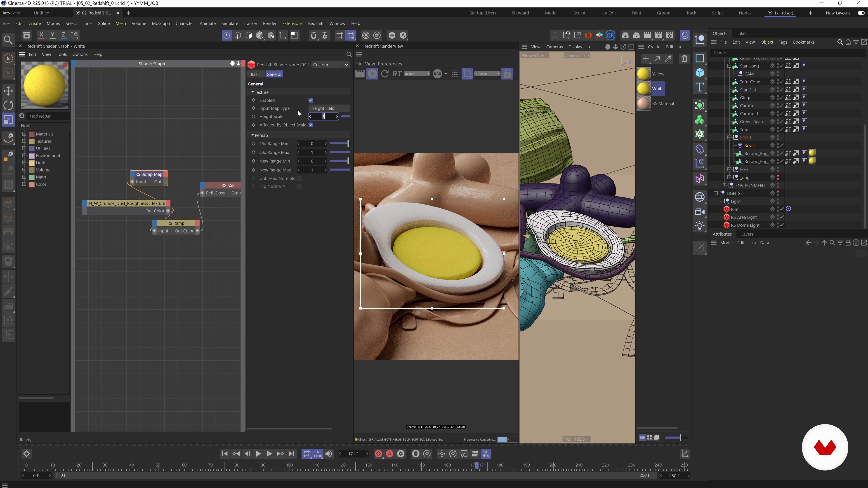868x488 pixels.
Task: Uncheck Affected By Object Scale
Action: coord(311,125)
